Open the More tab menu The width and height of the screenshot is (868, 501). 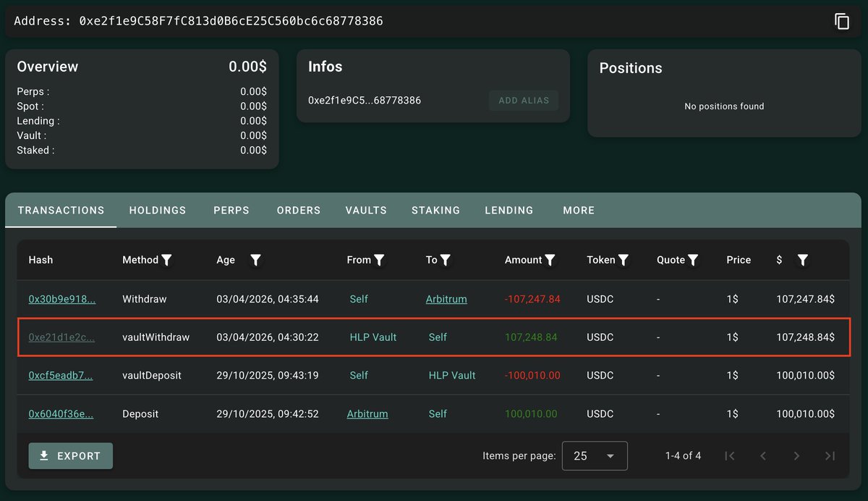(x=579, y=211)
